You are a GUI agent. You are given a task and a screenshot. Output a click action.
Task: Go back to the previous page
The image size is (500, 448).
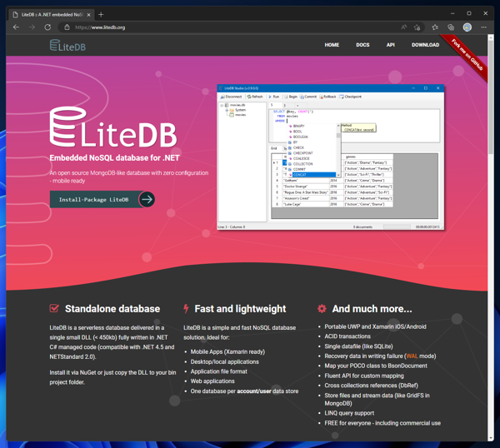16,27
